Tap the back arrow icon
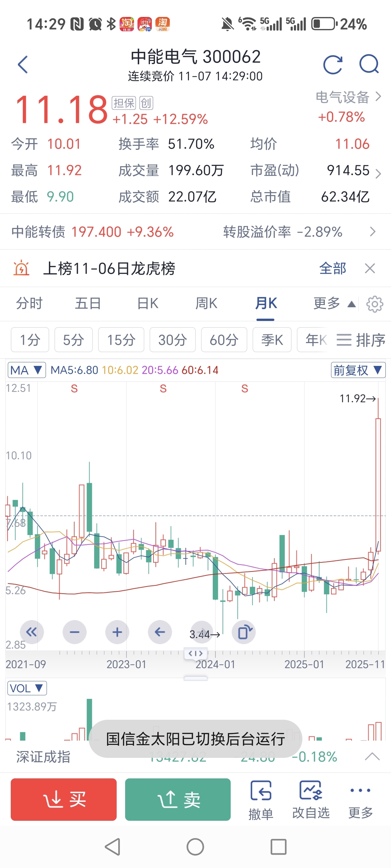391x868 pixels. (22, 65)
